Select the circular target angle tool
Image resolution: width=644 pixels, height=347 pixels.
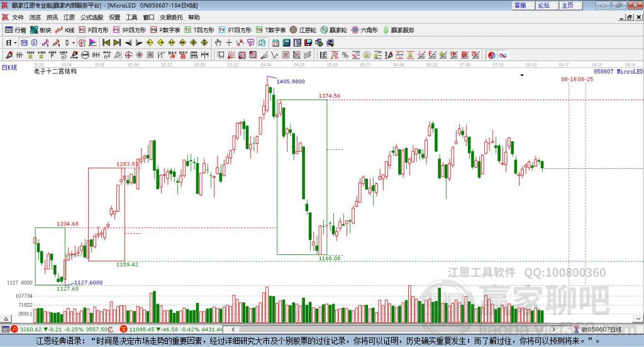coord(128,55)
